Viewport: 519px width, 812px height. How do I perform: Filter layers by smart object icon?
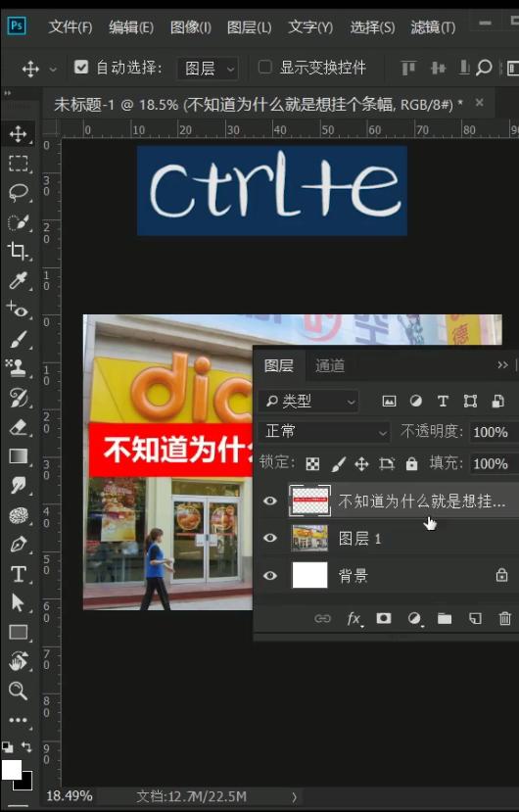(x=497, y=402)
